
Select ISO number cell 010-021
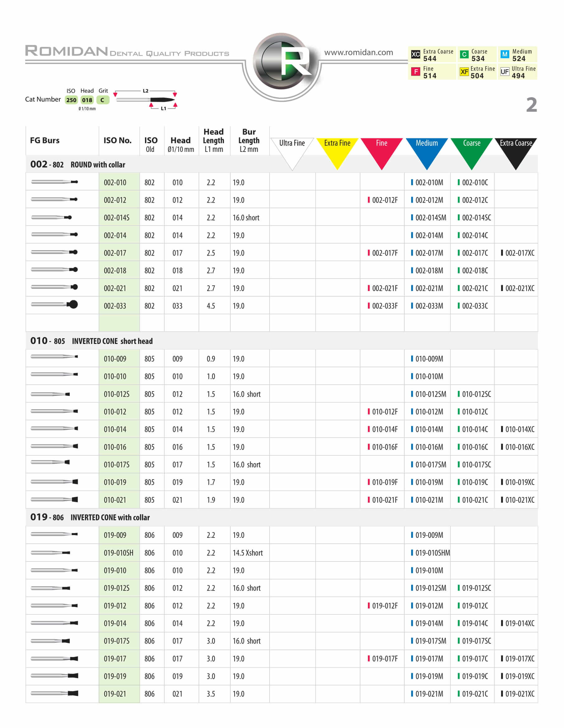[x=115, y=500]
